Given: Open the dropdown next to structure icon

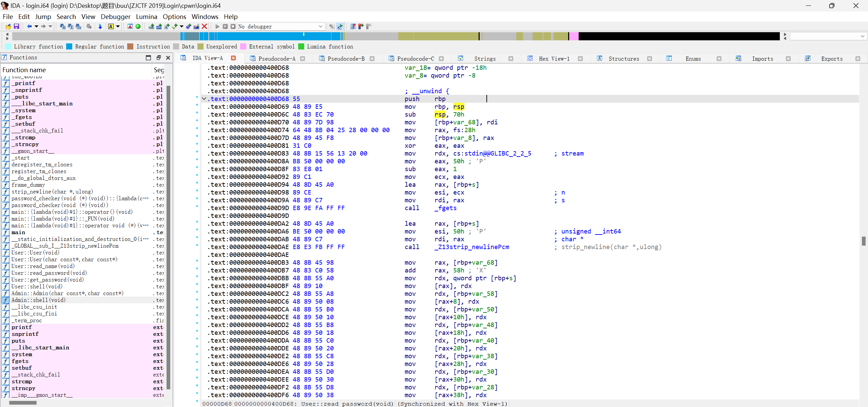Looking at the screenshot, I should pyautogui.click(x=181, y=26).
